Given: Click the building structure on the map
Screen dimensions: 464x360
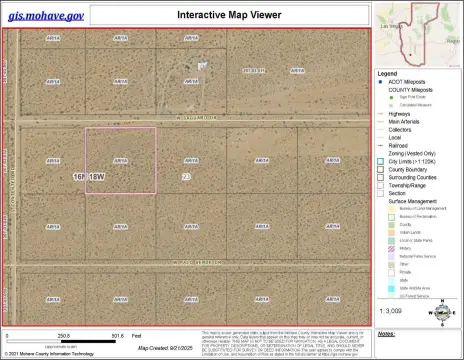Looking at the screenshot, I should tap(202, 65).
